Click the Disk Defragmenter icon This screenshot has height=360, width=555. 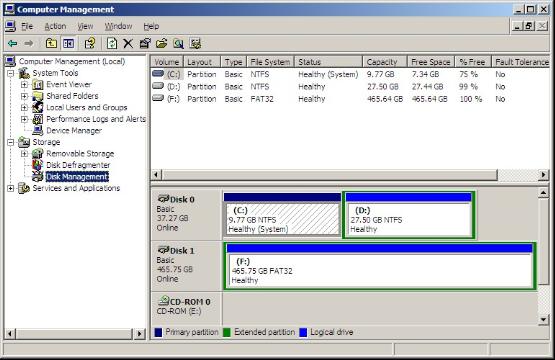point(38,165)
